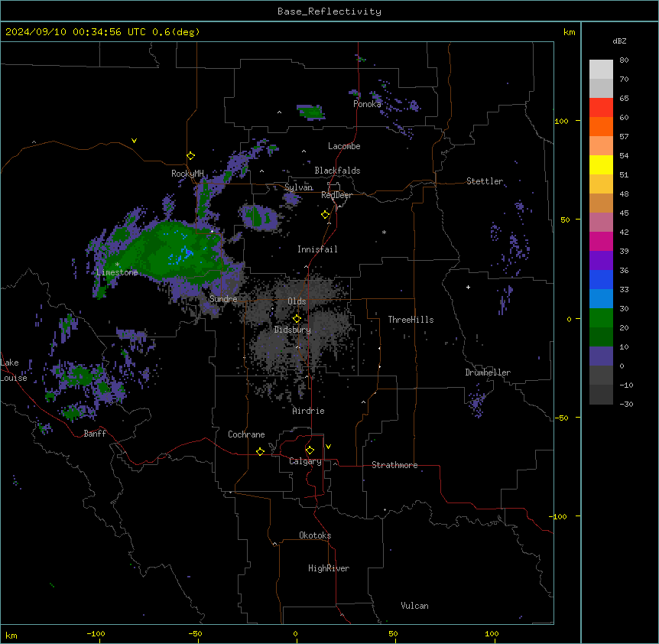Screen dimensions: 659x644
Task: Click the Drumheller town label
Action: (488, 372)
